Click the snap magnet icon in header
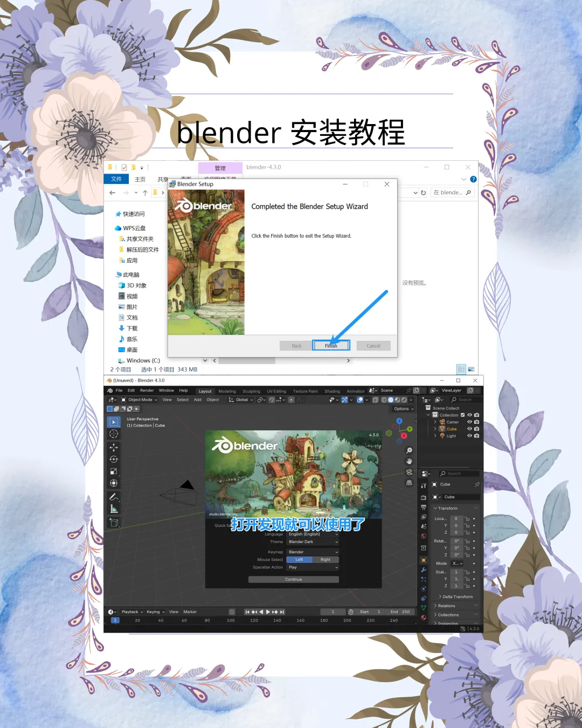582x728 pixels. tap(272, 400)
